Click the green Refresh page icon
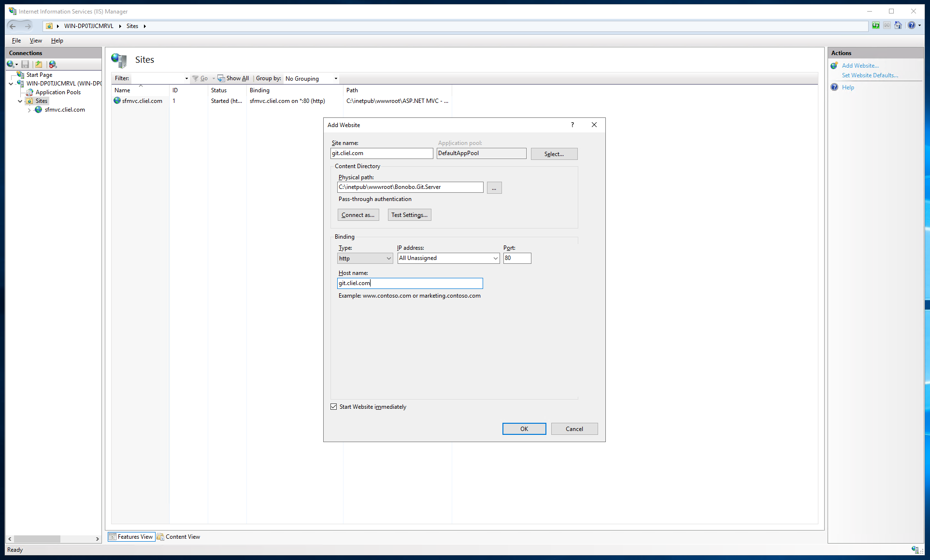The image size is (930, 560). point(875,26)
